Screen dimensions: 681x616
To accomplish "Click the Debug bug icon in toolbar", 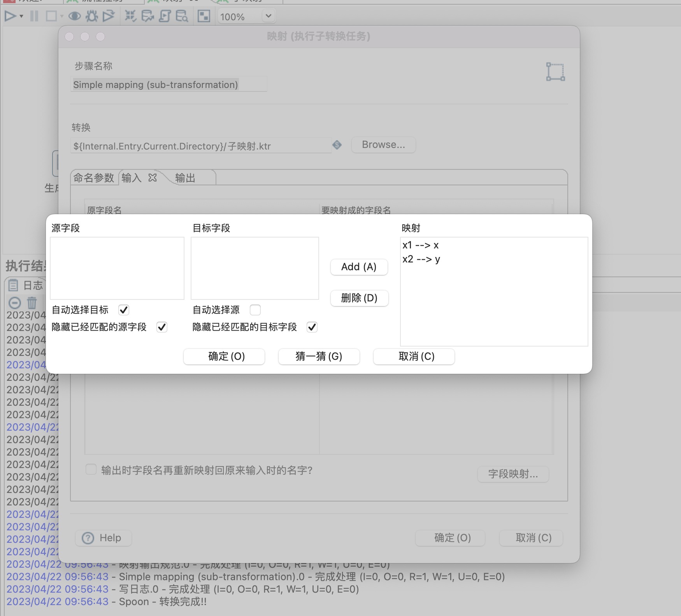I will (92, 16).
